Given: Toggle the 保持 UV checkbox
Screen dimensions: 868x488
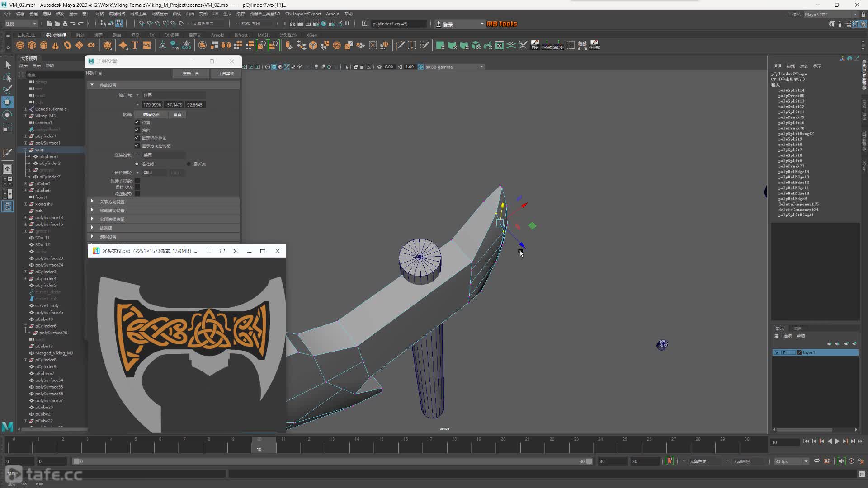Looking at the screenshot, I should [x=137, y=187].
